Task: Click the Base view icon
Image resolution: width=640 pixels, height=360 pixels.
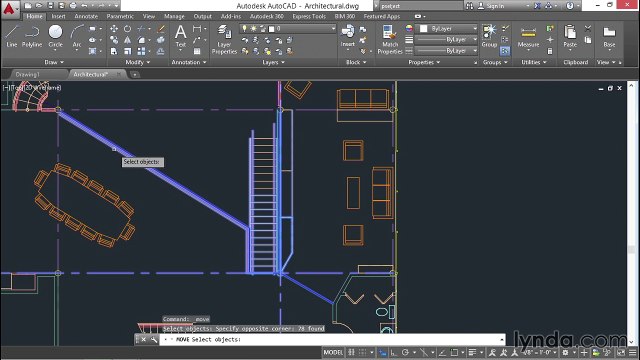Action: [609, 36]
